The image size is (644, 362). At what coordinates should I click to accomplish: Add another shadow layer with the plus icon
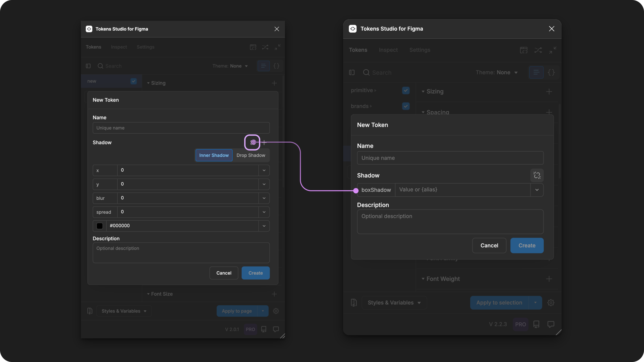(264, 142)
